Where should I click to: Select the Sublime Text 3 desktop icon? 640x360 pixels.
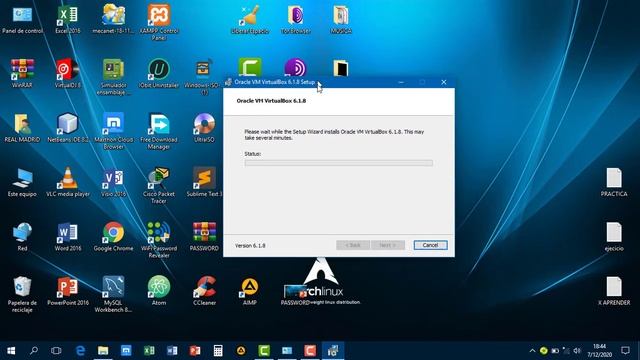pos(204,182)
